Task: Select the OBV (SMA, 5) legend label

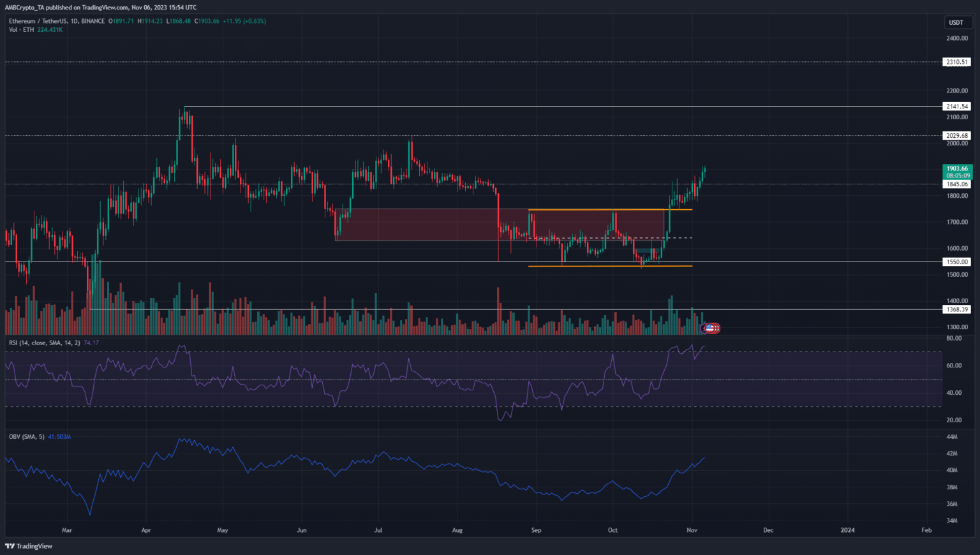Action: 27,437
